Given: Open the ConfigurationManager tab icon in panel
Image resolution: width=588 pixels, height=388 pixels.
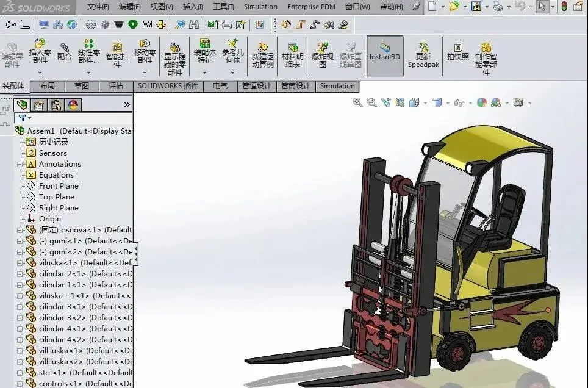Looking at the screenshot, I should pyautogui.click(x=56, y=105).
